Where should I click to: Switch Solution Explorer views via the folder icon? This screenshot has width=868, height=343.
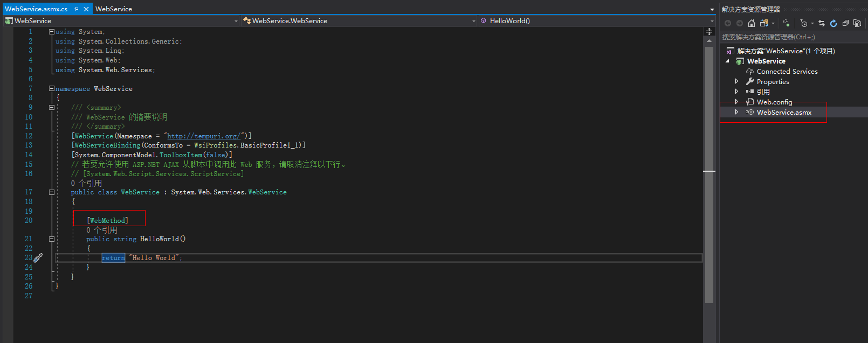pos(764,23)
